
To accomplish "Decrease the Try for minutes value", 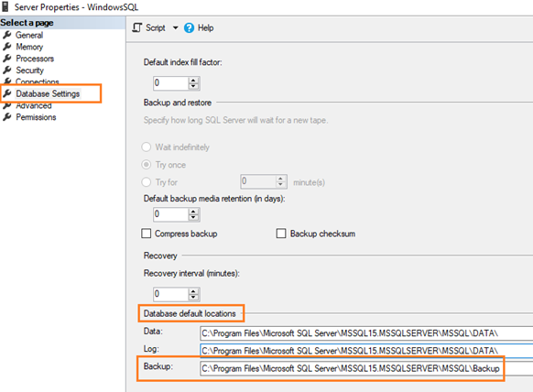I will (x=281, y=185).
